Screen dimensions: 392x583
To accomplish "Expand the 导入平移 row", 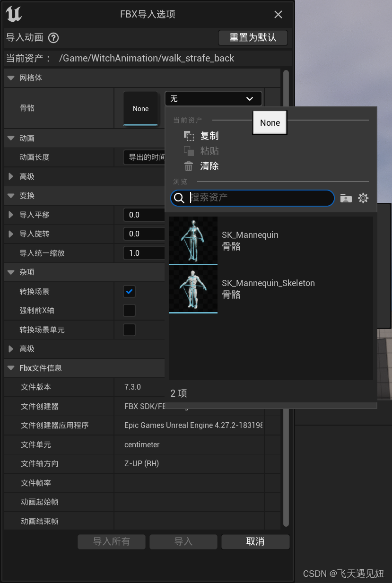I will coord(11,215).
